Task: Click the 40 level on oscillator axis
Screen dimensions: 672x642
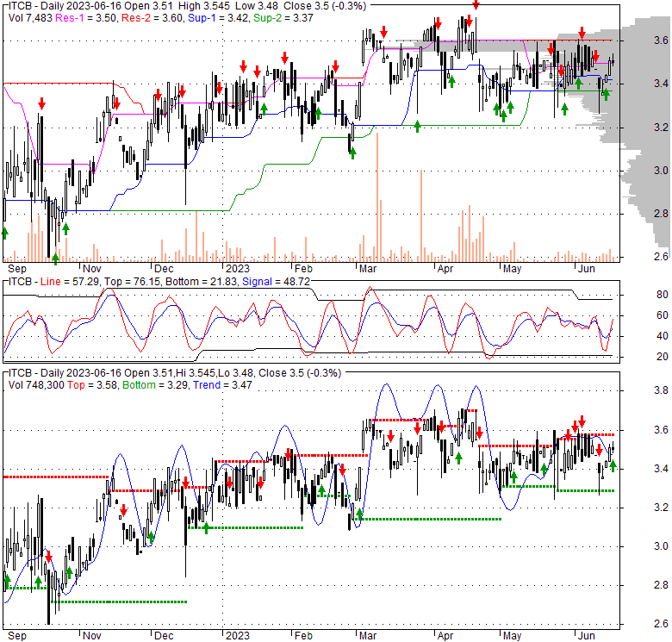Action: click(x=663, y=336)
